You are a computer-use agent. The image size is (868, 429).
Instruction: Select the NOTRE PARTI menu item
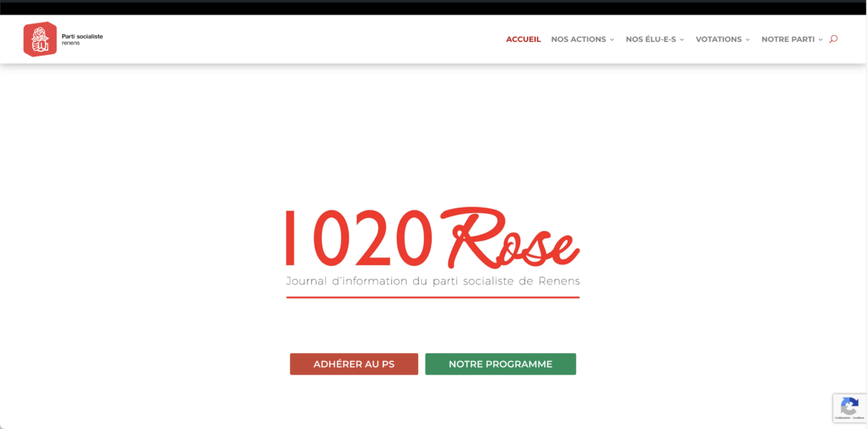(x=788, y=39)
